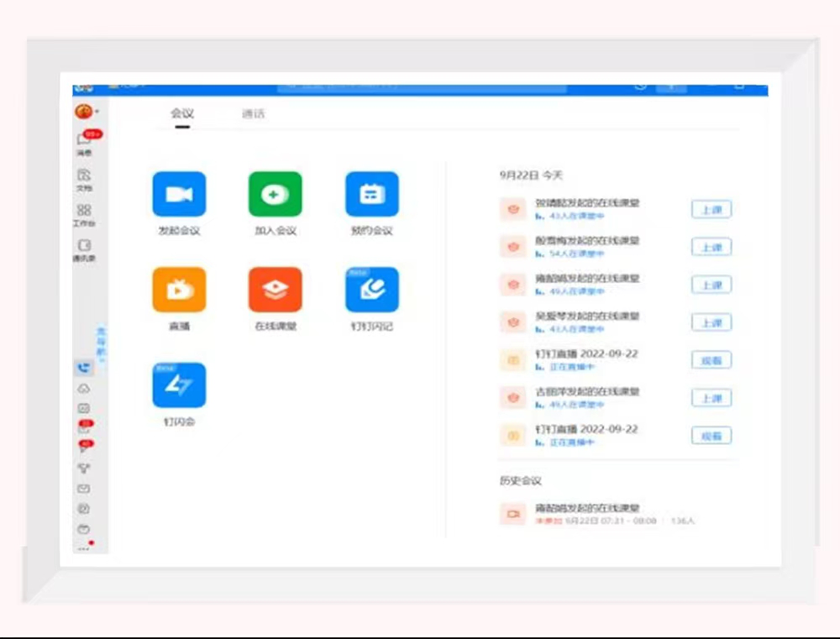Open the 在线课堂 online classroom icon

[275, 290]
